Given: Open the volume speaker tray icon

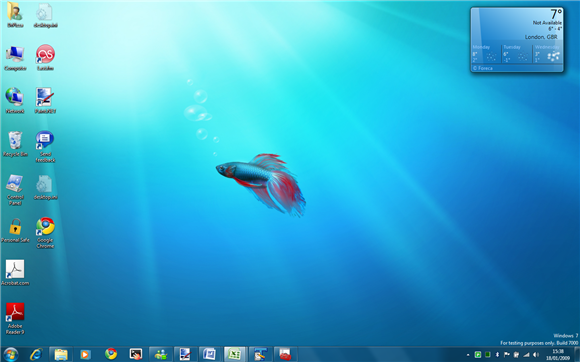Looking at the screenshot, I should 536,355.
